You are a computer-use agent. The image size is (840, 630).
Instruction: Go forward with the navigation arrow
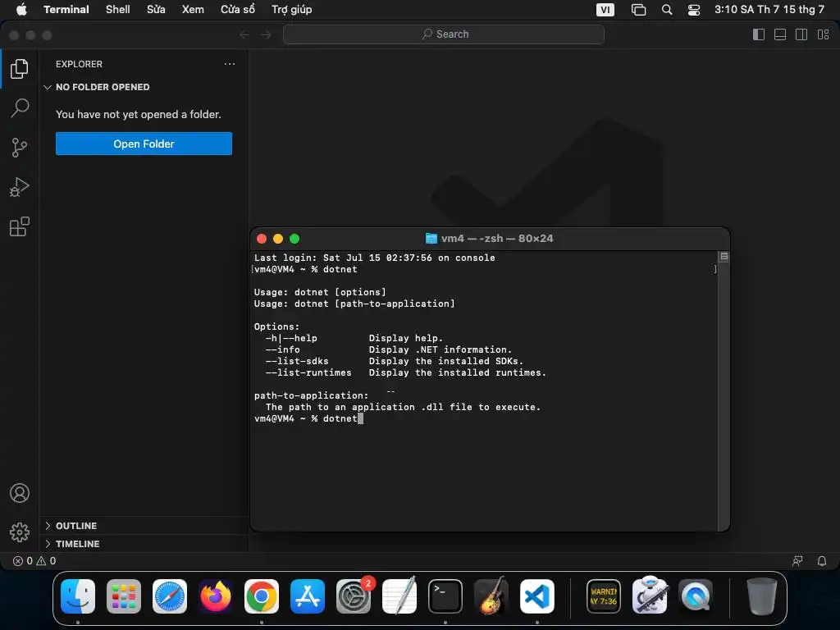(266, 34)
